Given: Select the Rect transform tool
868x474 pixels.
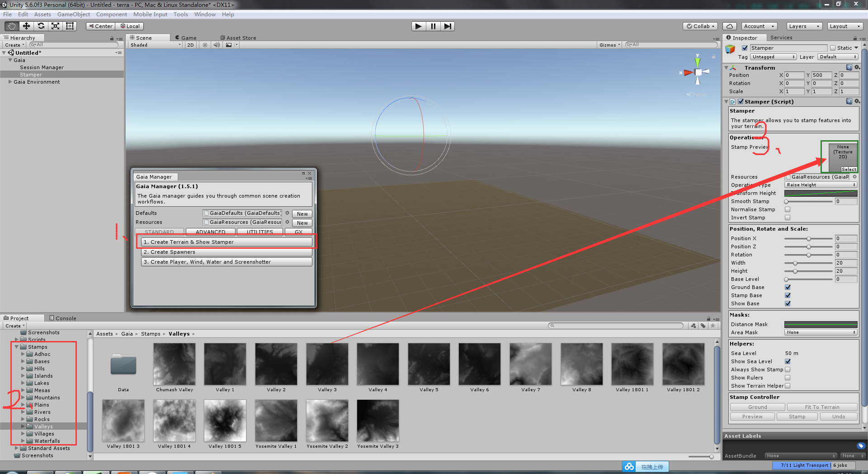Looking at the screenshot, I should click(69, 26).
